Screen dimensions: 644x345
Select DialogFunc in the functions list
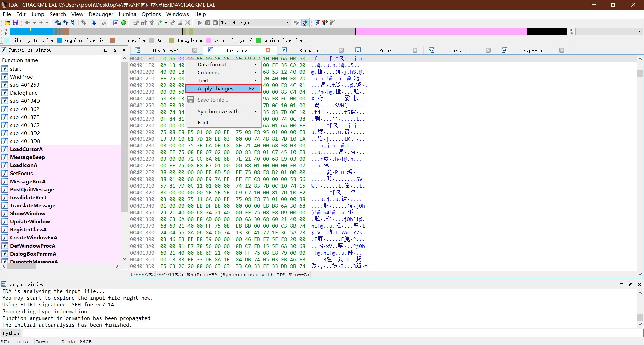pyautogui.click(x=23, y=93)
